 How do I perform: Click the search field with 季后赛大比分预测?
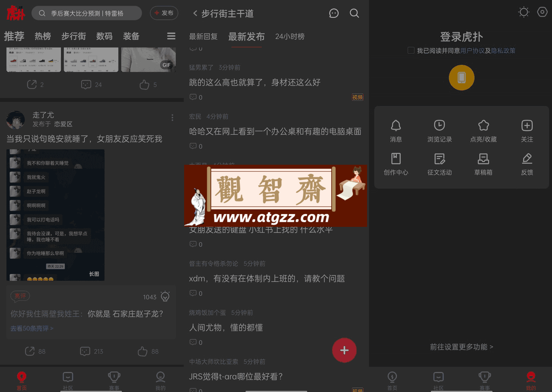[87, 13]
